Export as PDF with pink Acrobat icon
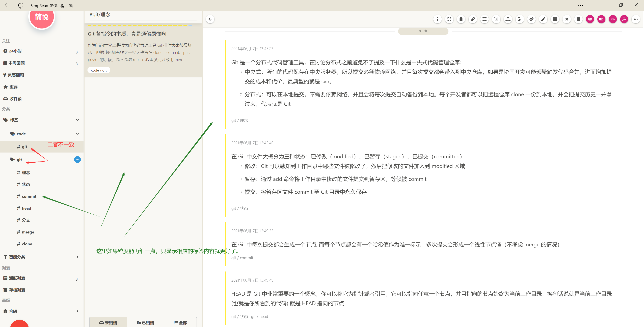 624,19
